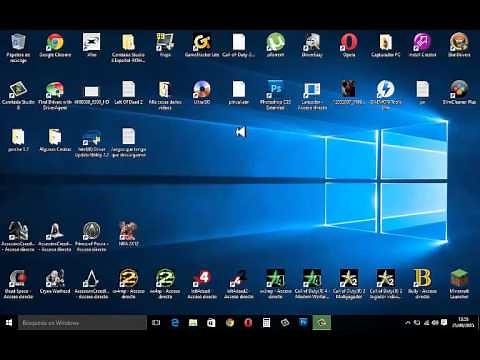The height and width of the screenshot is (360, 480).
Task: Open the Bully shortcut
Action: (x=422, y=278)
